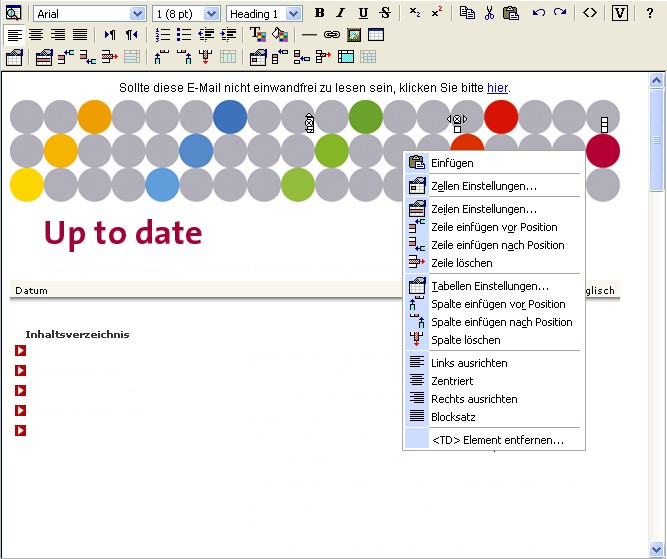Image resolution: width=667 pixels, height=559 pixels.
Task: Open the Heading 1 paragraph style dropdown
Action: click(x=293, y=14)
